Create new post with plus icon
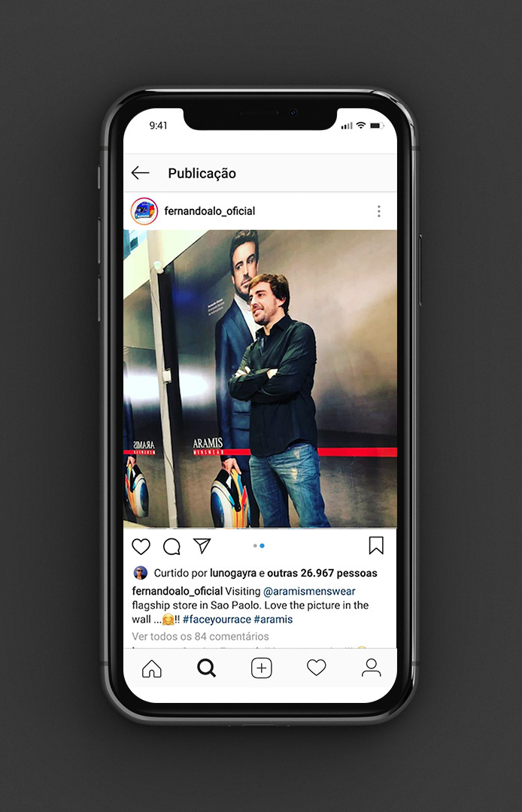 coord(262,668)
